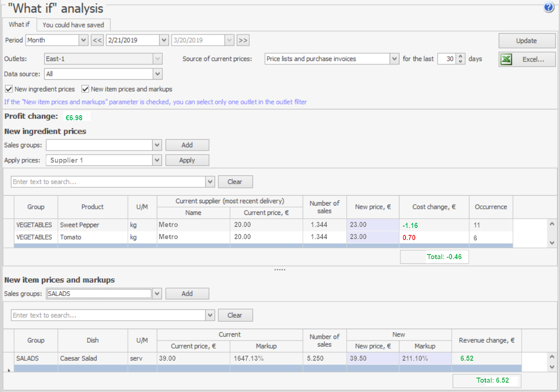Increase the days value using spinner
The width and height of the screenshot is (559, 392).
(x=461, y=56)
